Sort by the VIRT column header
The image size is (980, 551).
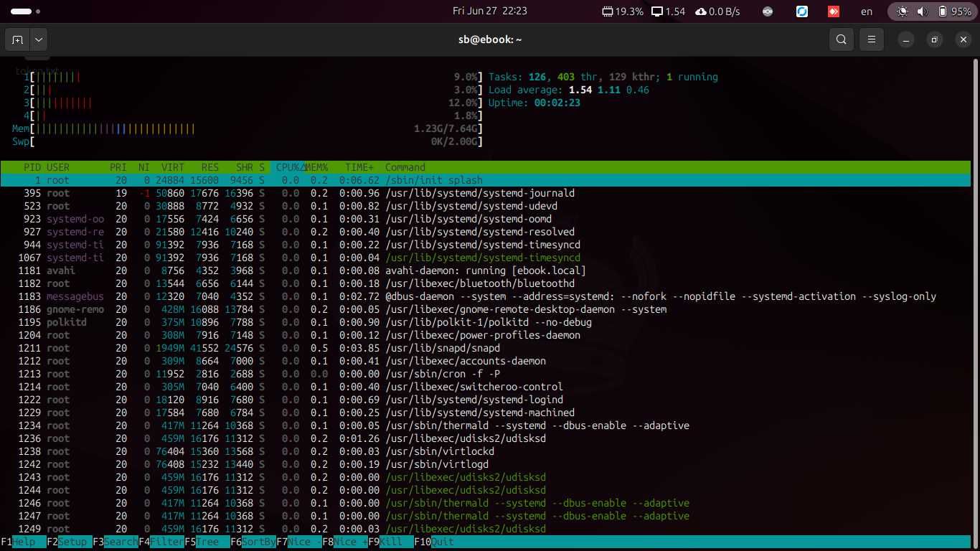point(173,167)
